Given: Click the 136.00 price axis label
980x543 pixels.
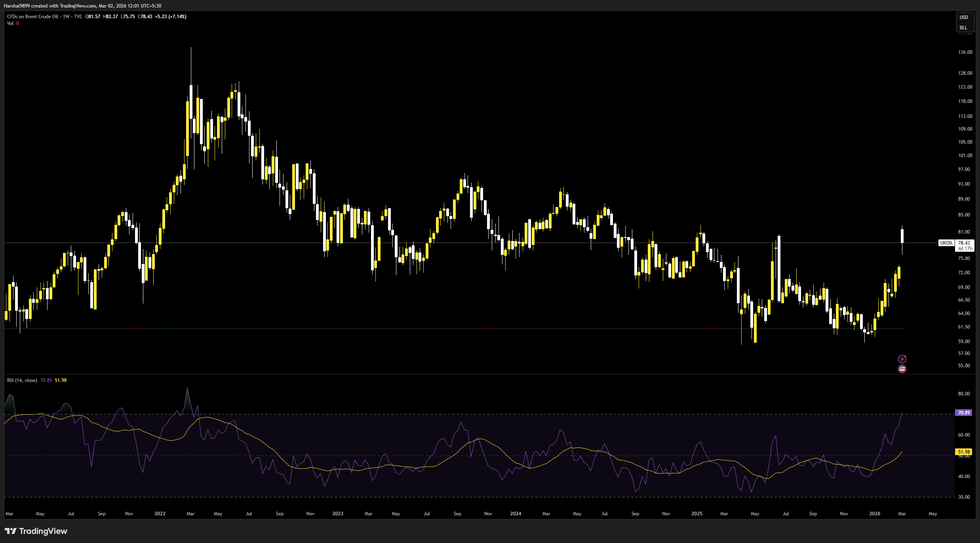Looking at the screenshot, I should pyautogui.click(x=965, y=52).
